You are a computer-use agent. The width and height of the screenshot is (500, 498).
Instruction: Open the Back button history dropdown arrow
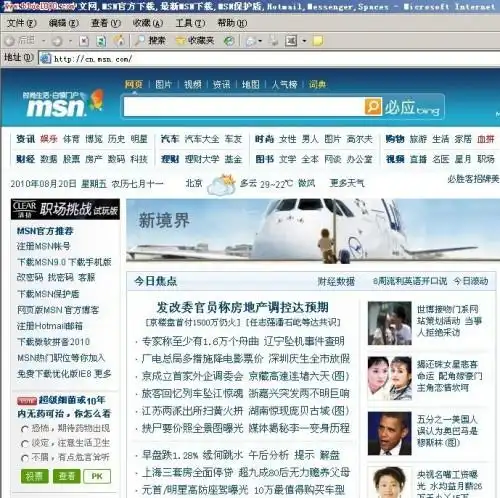point(44,41)
